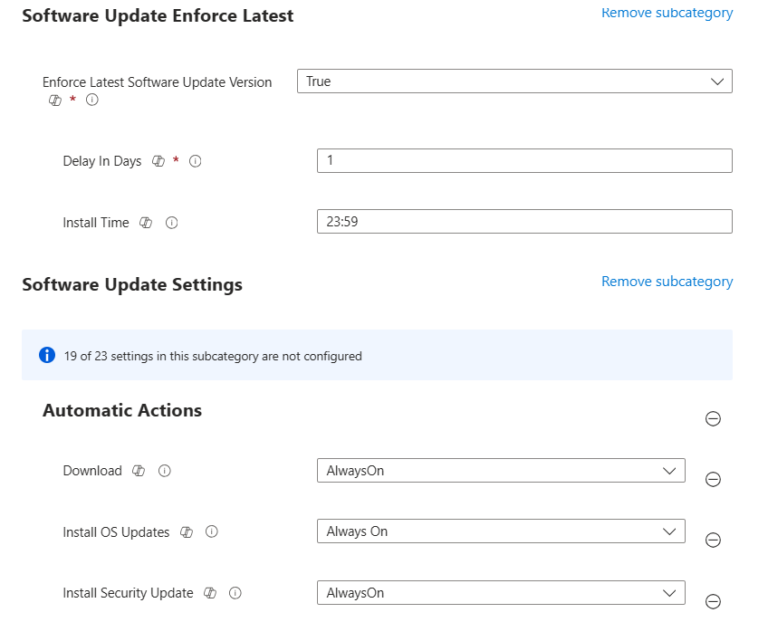
Task: Click Copilot icon next to Delay In Days
Action: click(x=158, y=161)
